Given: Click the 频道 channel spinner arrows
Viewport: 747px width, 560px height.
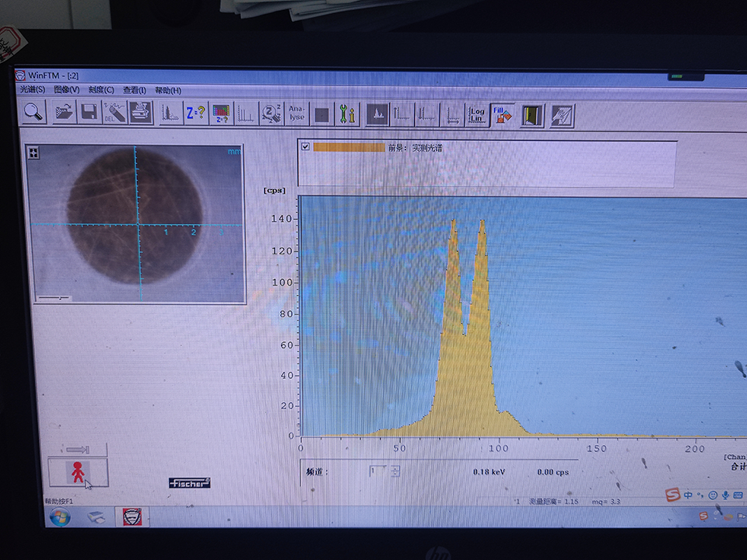Looking at the screenshot, I should coord(395,471).
